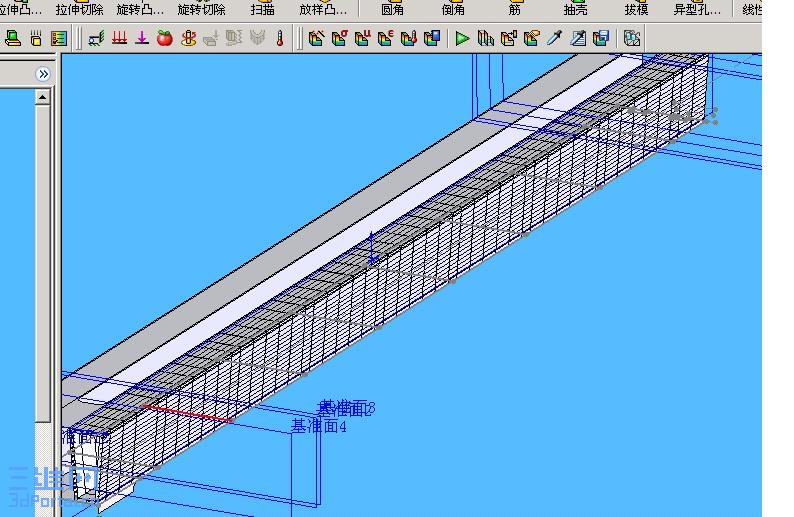794x517 pixels.
Task: Select the probe eyedropper tool
Action: tap(554, 38)
